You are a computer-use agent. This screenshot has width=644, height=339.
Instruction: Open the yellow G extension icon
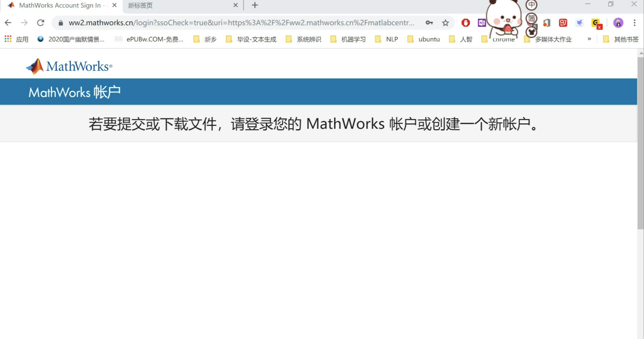596,23
